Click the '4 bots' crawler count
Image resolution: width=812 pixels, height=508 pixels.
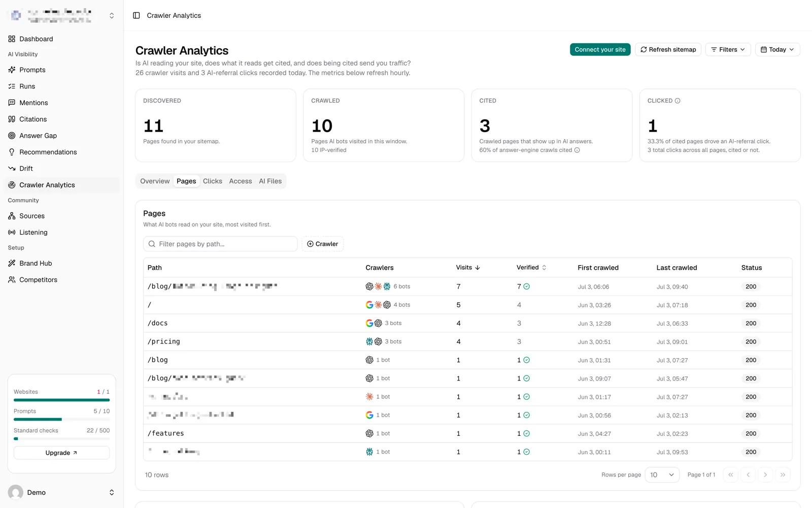pos(402,305)
